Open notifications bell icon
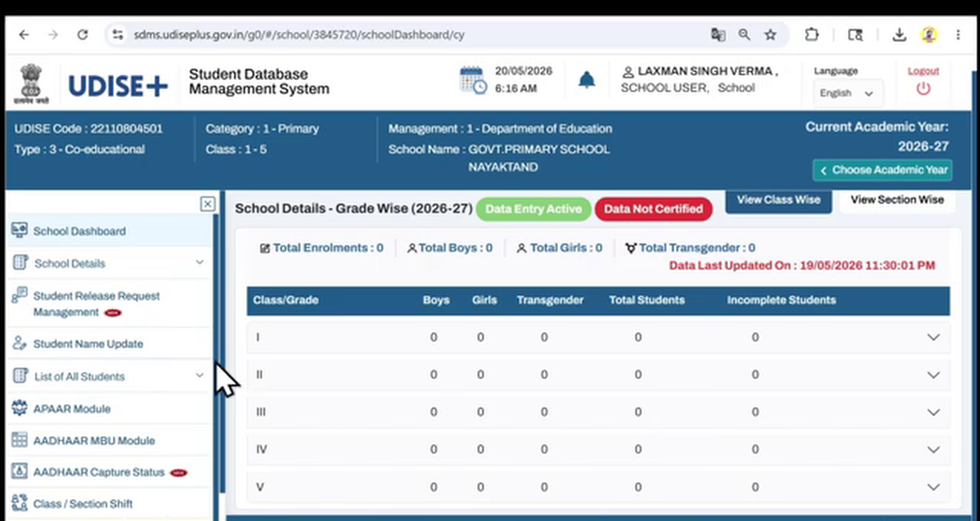The width and height of the screenshot is (980, 521). pyautogui.click(x=586, y=80)
